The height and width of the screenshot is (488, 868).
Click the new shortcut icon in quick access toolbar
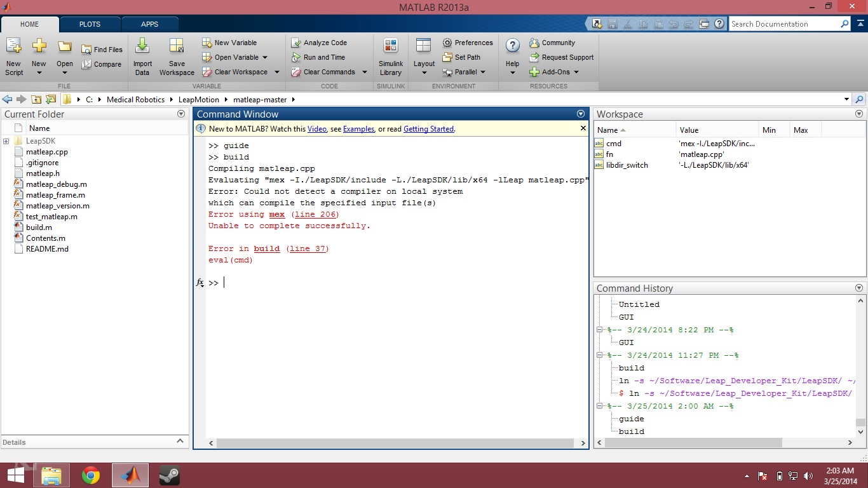[x=597, y=24]
